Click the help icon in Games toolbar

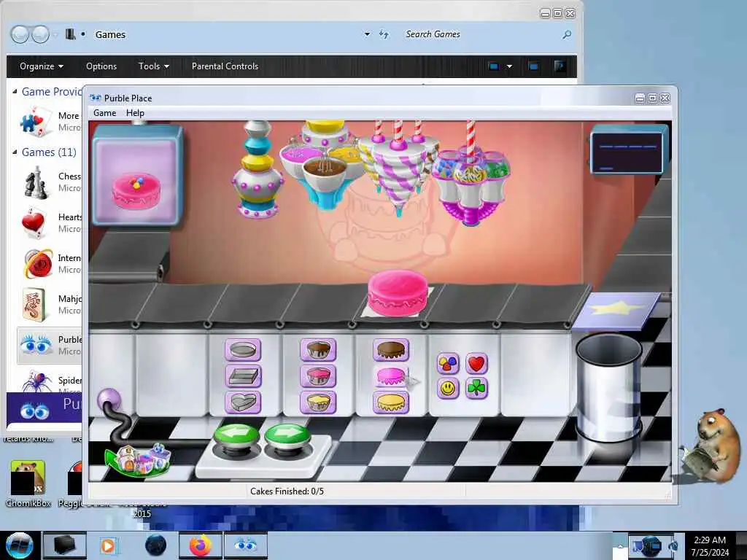click(x=560, y=66)
